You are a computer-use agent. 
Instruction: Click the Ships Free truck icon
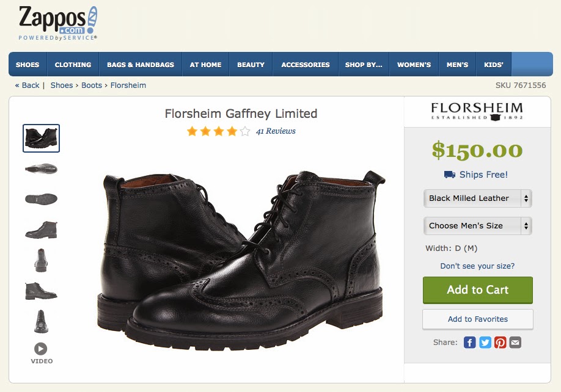[x=448, y=175]
